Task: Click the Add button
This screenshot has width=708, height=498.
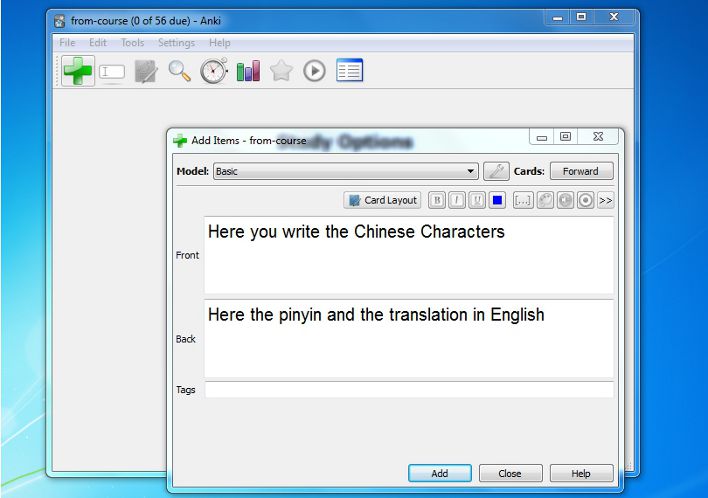Action: [440, 473]
